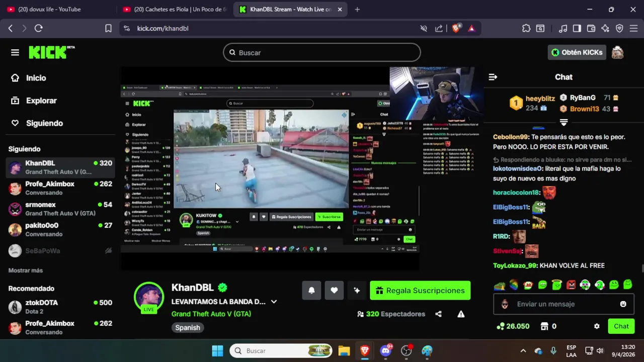Screen dimensions: 644x362
Task: Click the channel points 26.050 icon
Action: click(500, 326)
